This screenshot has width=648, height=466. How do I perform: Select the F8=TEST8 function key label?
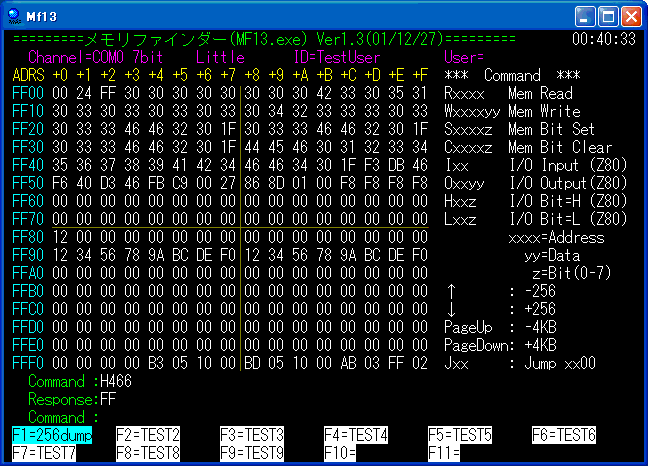[x=148, y=452]
